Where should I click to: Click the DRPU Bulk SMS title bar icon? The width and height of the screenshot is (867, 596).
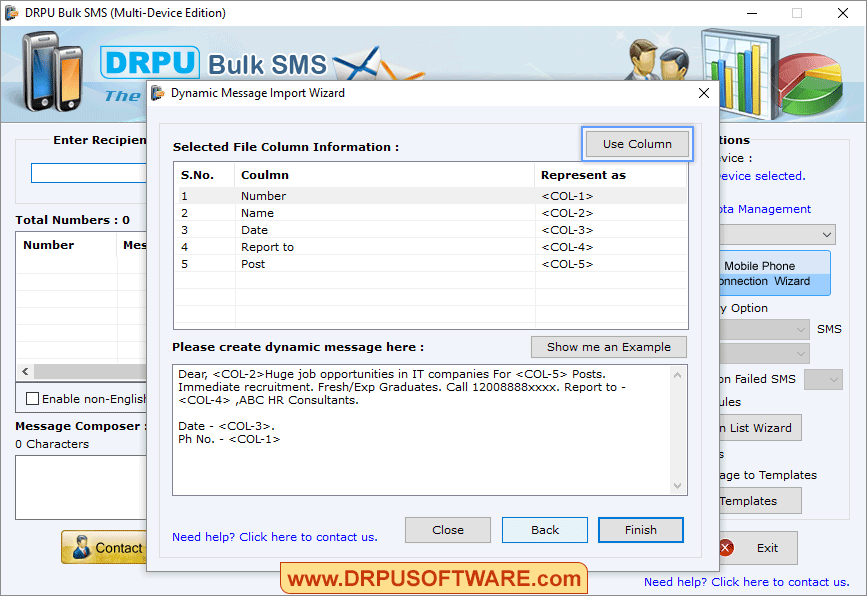11,13
